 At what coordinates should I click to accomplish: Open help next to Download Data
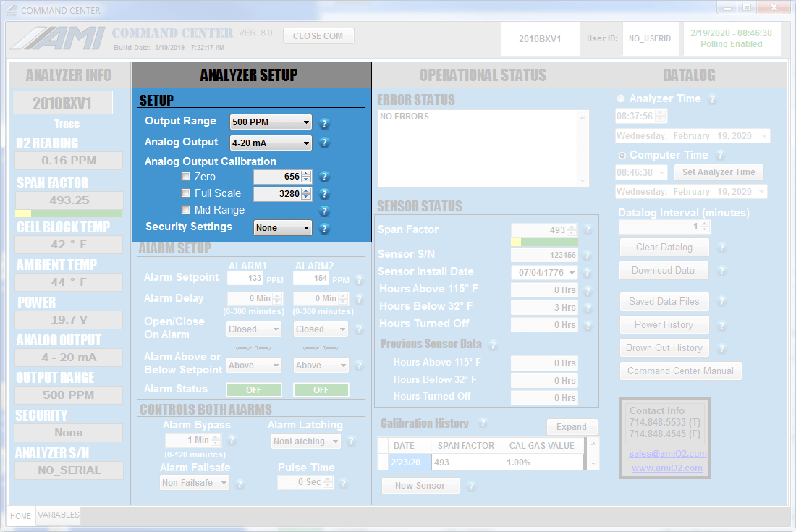tap(721, 271)
